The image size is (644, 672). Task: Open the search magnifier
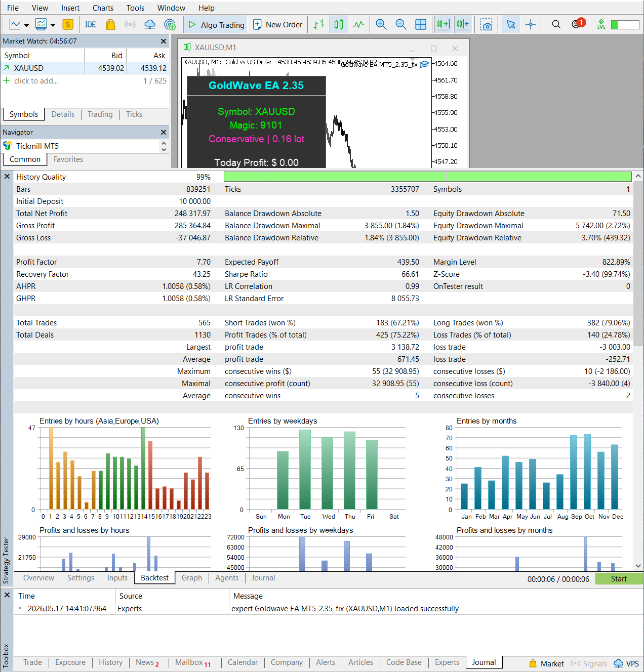[x=556, y=24]
